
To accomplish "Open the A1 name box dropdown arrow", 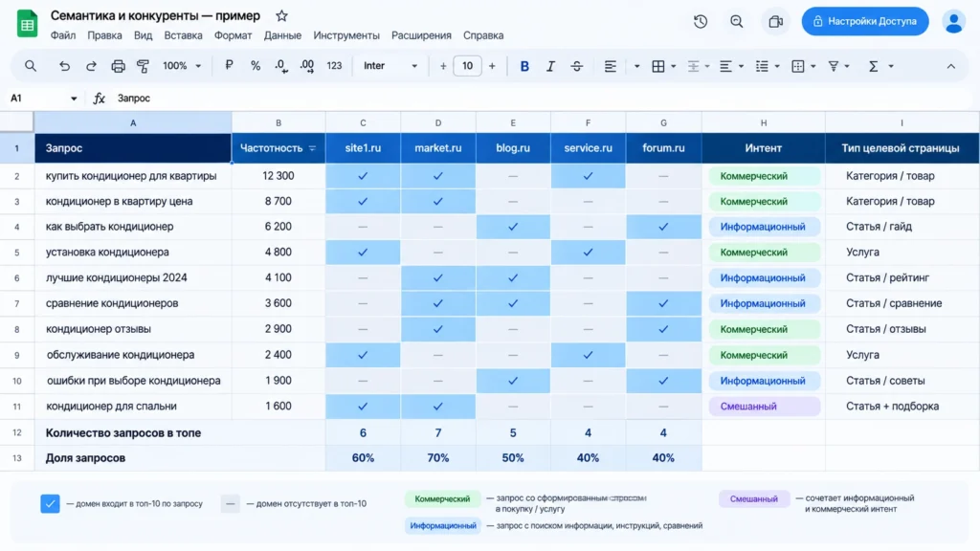I will pyautogui.click(x=74, y=99).
